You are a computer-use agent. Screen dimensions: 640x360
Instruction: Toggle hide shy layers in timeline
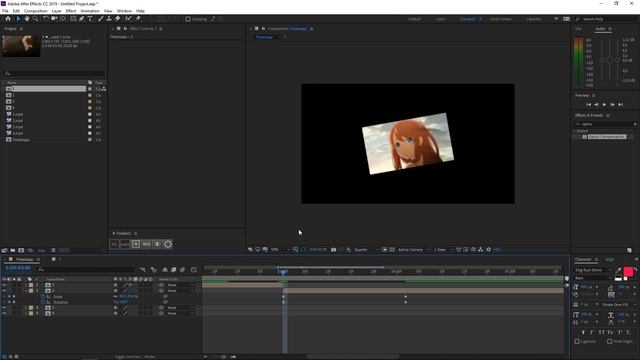164,269
